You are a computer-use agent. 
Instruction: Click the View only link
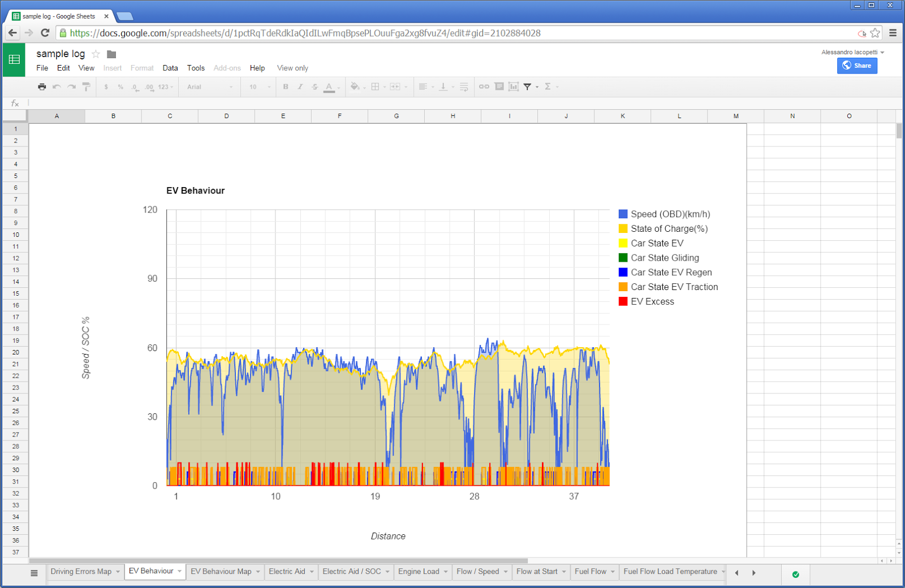pyautogui.click(x=292, y=68)
